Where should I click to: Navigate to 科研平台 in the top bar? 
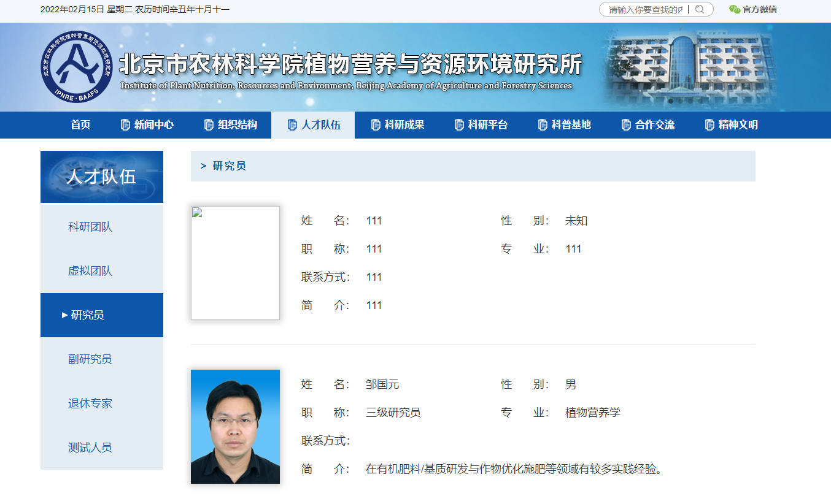[x=481, y=125]
